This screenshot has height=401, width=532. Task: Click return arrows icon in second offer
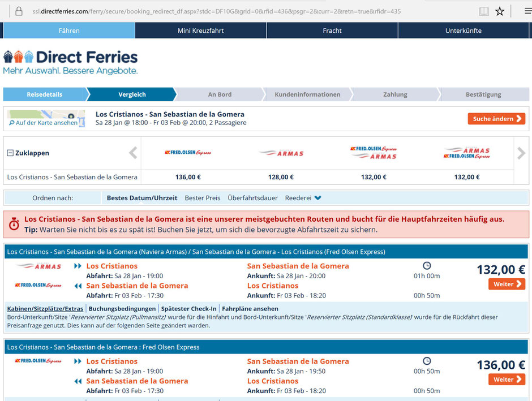point(78,381)
